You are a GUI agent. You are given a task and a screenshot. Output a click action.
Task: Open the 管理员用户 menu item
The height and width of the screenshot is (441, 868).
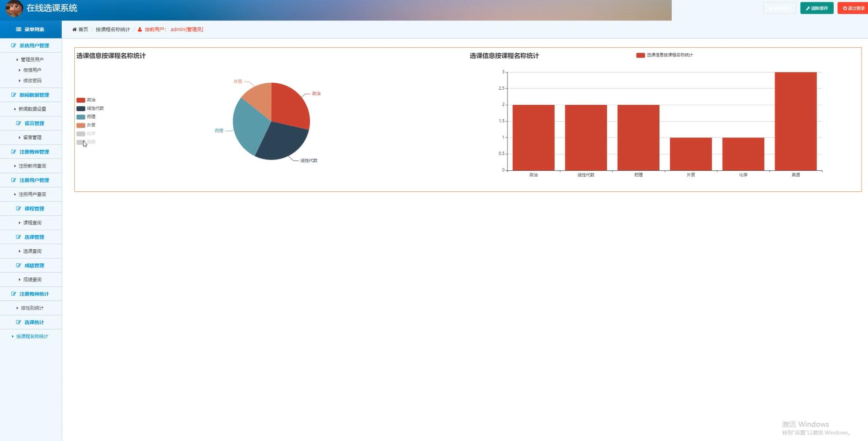[x=32, y=60]
